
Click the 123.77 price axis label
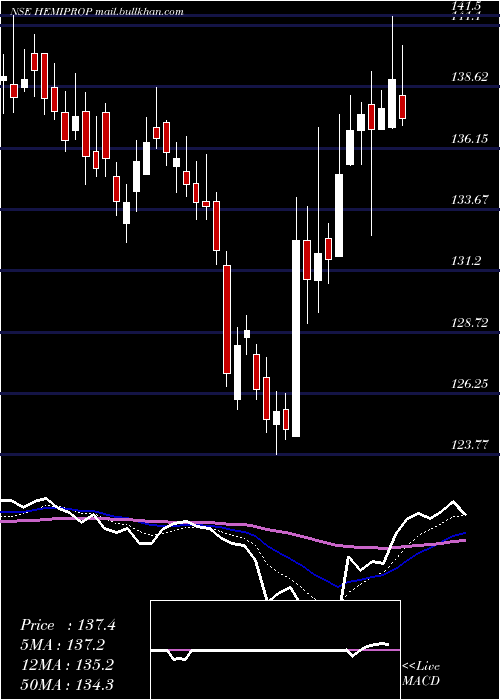pyautogui.click(x=470, y=445)
